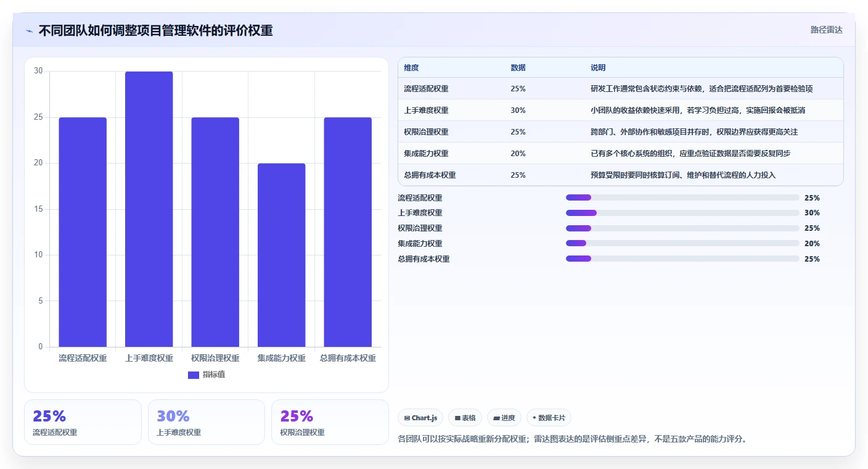Click the lightning icon beside the dashboard title
Screen dimensions: 868x469
point(30,31)
